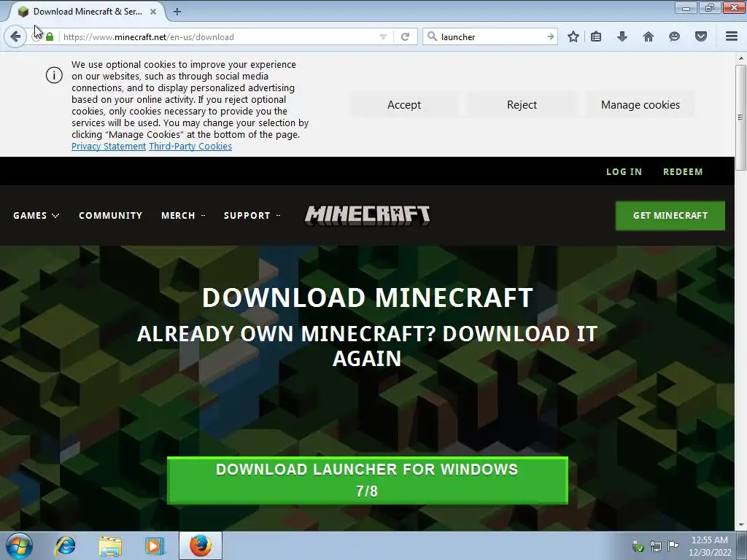Open the Windows Start button

pyautogui.click(x=19, y=545)
